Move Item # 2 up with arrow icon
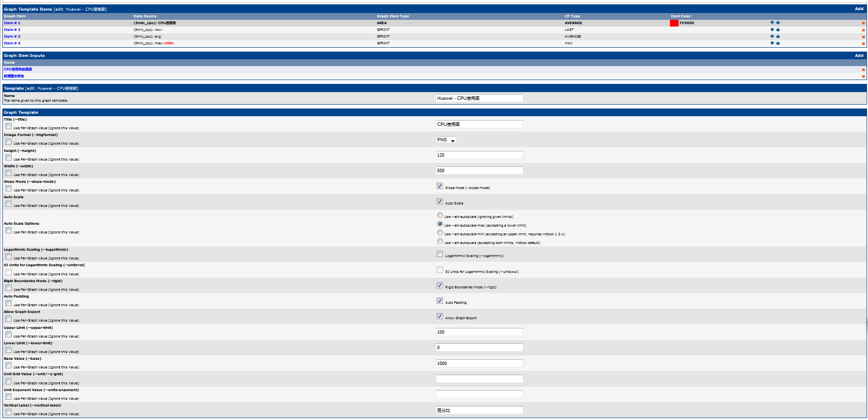Screen dimensions: 868x420 point(778,30)
